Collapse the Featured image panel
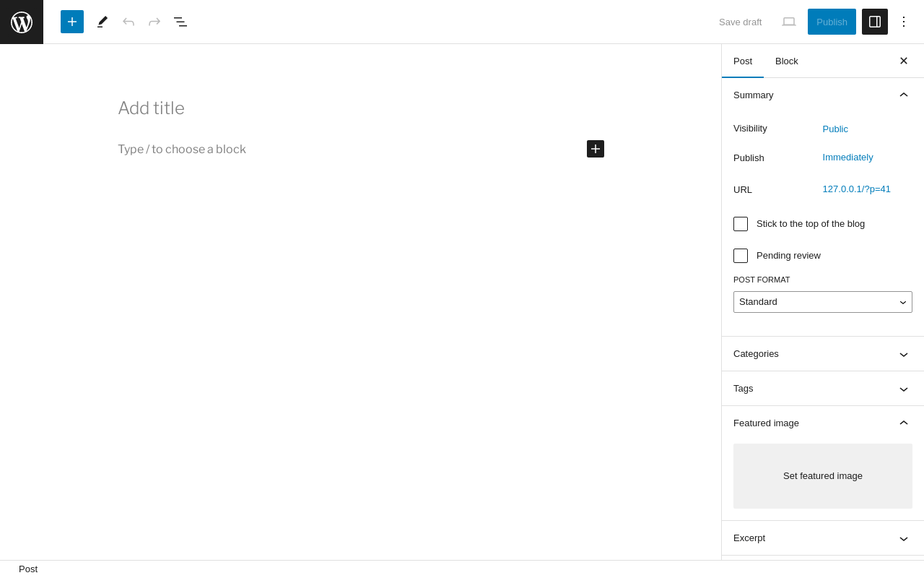The width and height of the screenshot is (924, 578). [823, 423]
